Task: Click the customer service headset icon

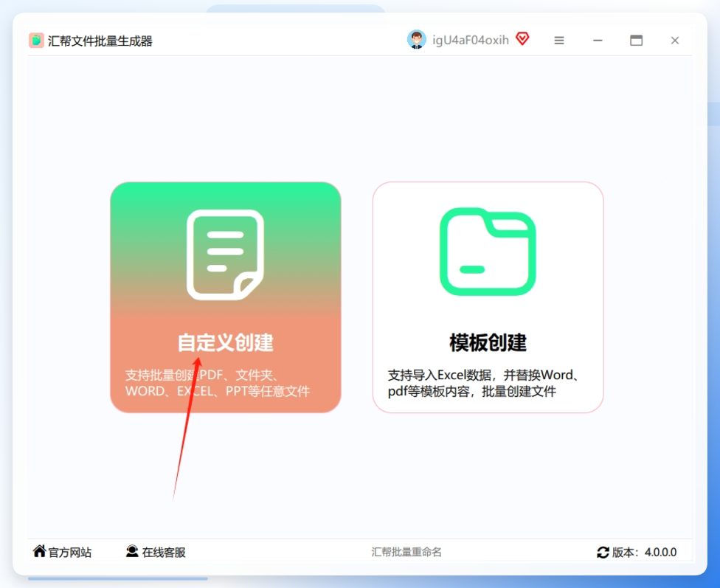Action: 132,551
